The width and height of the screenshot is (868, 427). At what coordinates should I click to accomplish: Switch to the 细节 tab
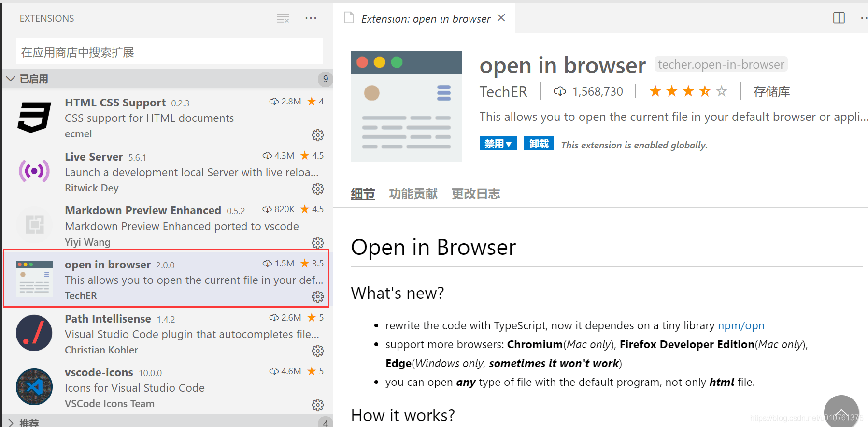pos(363,194)
